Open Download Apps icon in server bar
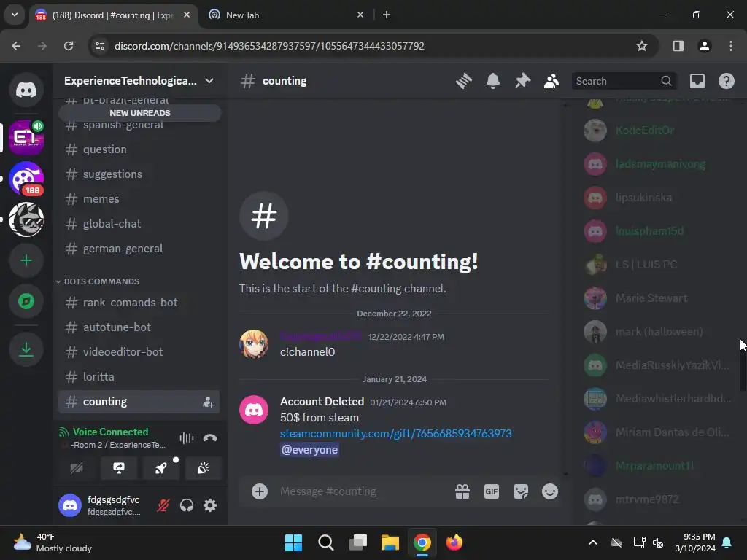The image size is (747, 560). click(x=26, y=349)
